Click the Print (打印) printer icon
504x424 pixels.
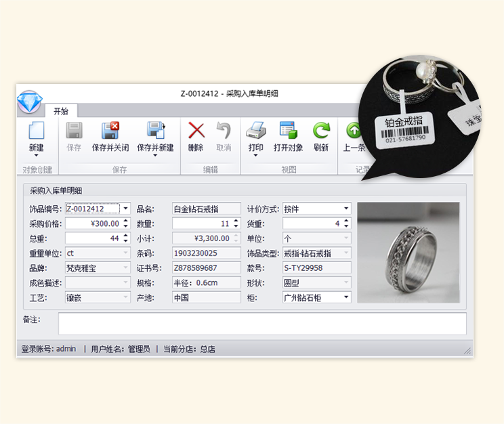(x=255, y=131)
